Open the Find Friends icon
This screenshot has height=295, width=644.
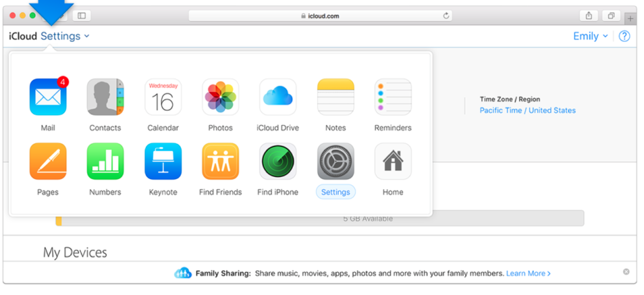(220, 162)
